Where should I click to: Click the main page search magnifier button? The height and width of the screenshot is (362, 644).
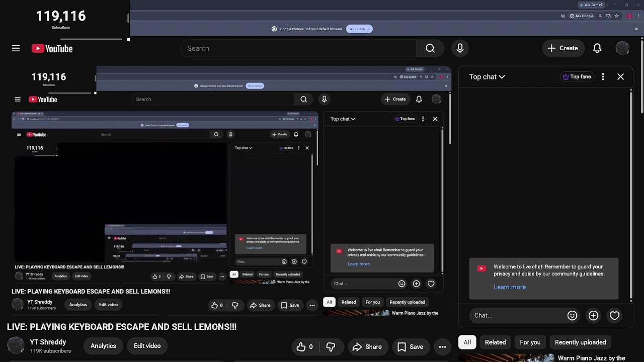click(430, 48)
